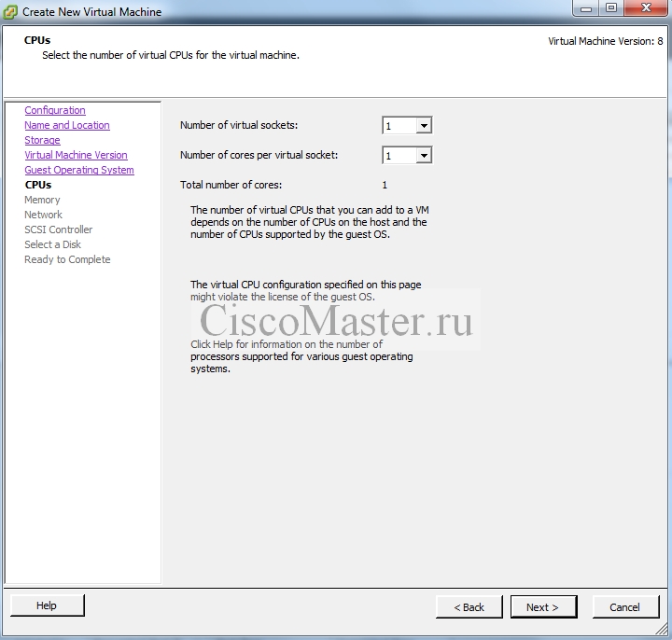Image resolution: width=672 pixels, height=640 pixels.
Task: Click the Total number of cores value
Action: coord(385,185)
